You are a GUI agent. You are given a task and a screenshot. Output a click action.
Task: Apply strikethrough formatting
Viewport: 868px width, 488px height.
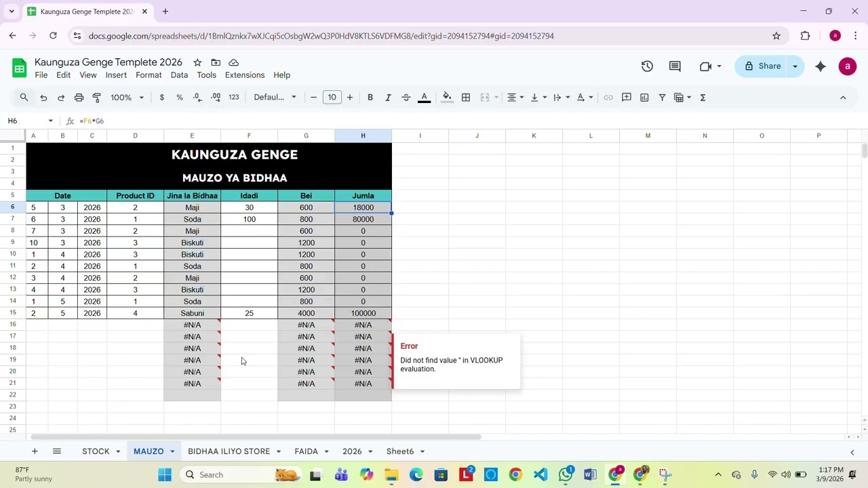click(406, 98)
